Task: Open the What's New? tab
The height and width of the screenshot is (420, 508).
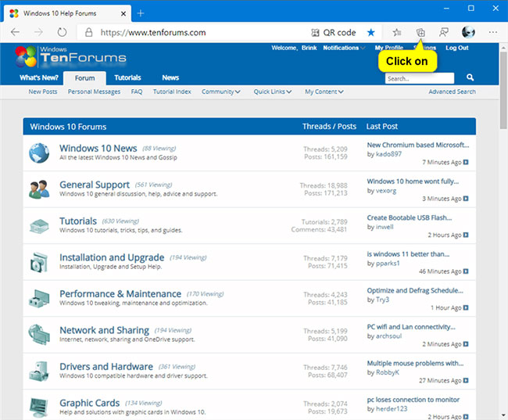Action: coord(39,77)
